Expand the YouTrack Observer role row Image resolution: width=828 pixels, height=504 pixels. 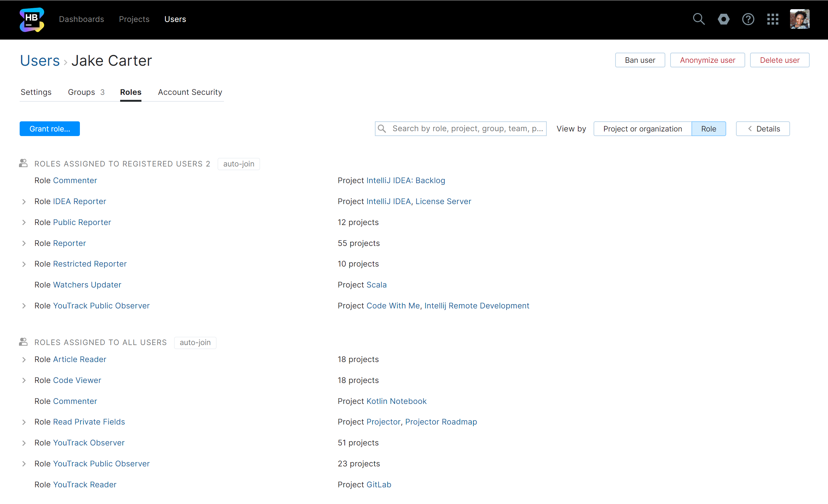[x=24, y=443]
